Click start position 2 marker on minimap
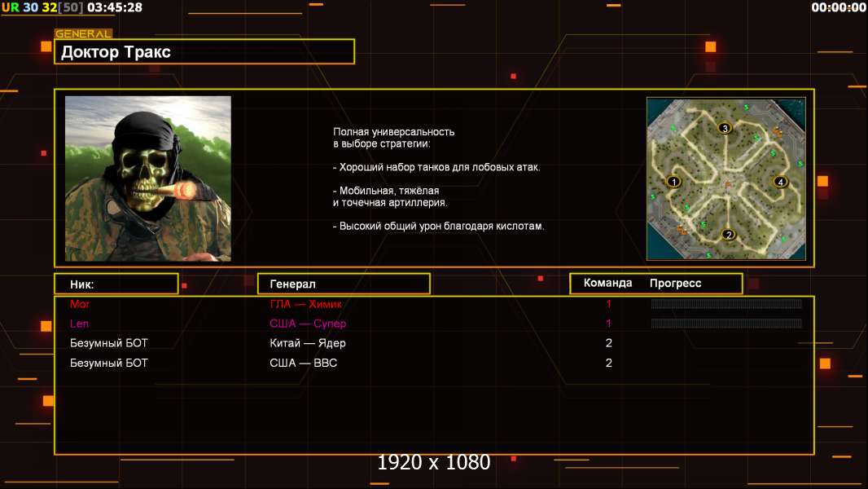Viewport: 868px width, 489px height. pos(729,234)
